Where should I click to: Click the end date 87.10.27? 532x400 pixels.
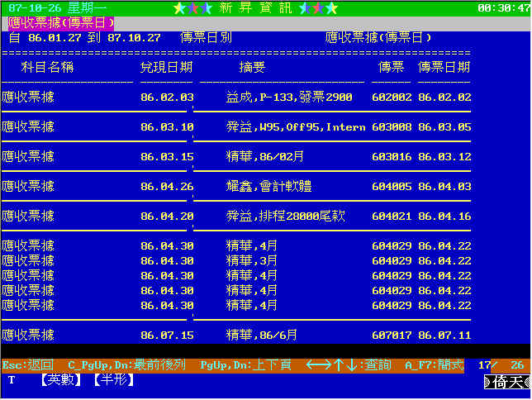[x=134, y=38]
